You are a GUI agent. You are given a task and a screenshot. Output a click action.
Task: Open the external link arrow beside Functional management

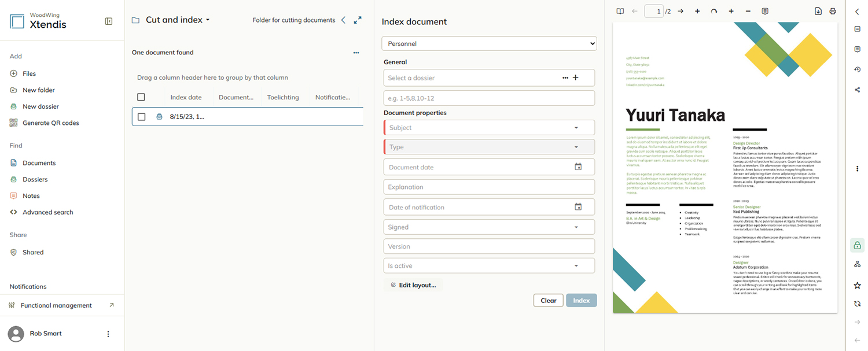pyautogui.click(x=112, y=305)
